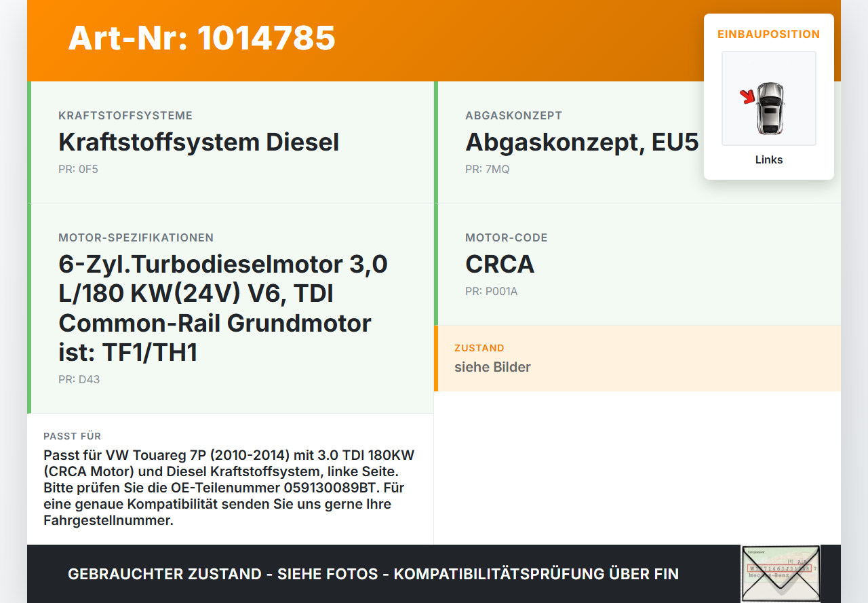Click the car installation position diagram
The image size is (868, 603).
768,98
